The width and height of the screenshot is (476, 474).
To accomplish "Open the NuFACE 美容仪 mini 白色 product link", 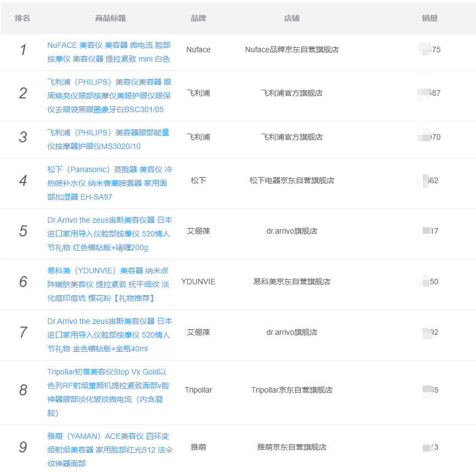I will click(x=109, y=52).
